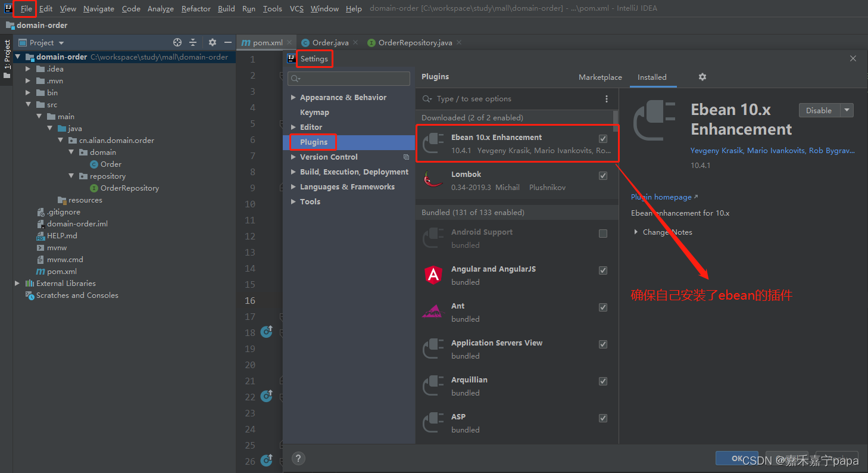The height and width of the screenshot is (473, 868).
Task: Click the Disable plugin button
Action: coord(819,110)
